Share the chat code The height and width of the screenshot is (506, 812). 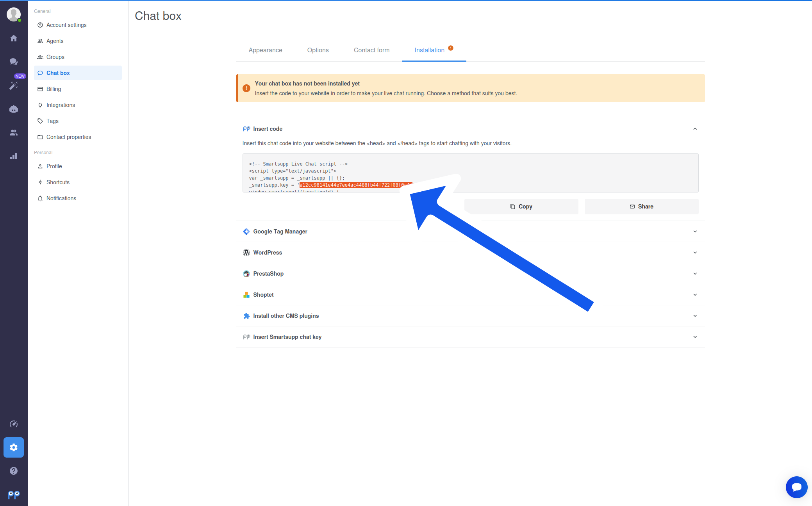click(641, 207)
